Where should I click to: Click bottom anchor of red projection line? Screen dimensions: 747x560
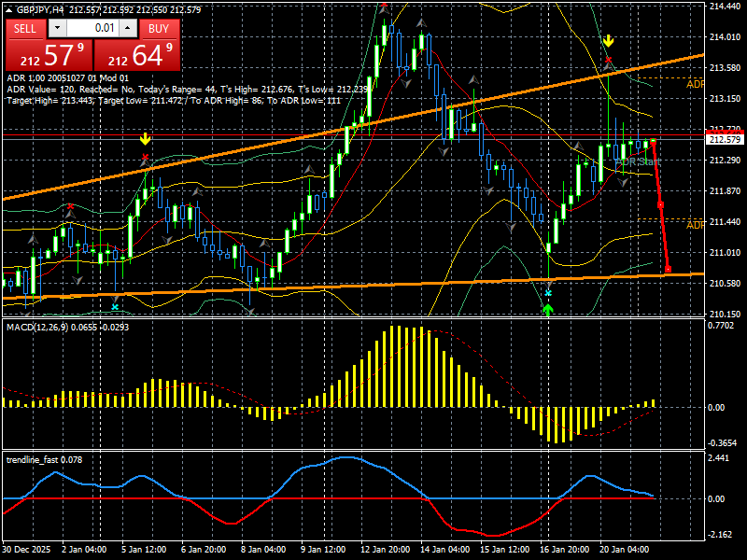click(x=668, y=269)
